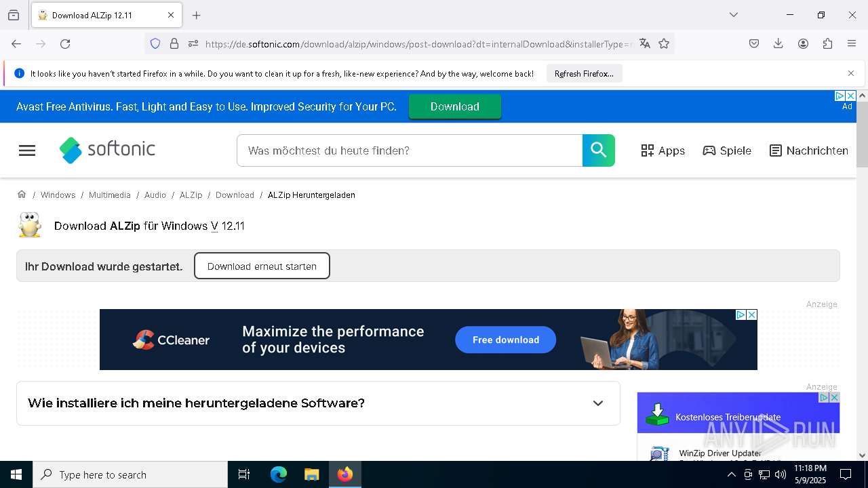Open the extensions puzzle icon

click(x=827, y=43)
